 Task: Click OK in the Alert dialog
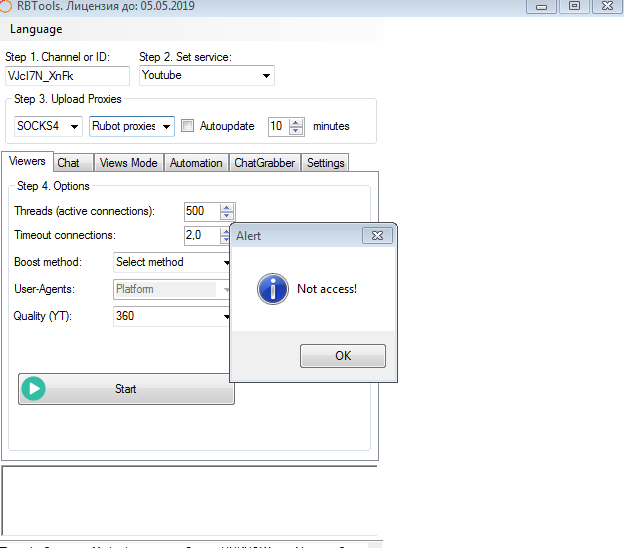click(x=342, y=356)
